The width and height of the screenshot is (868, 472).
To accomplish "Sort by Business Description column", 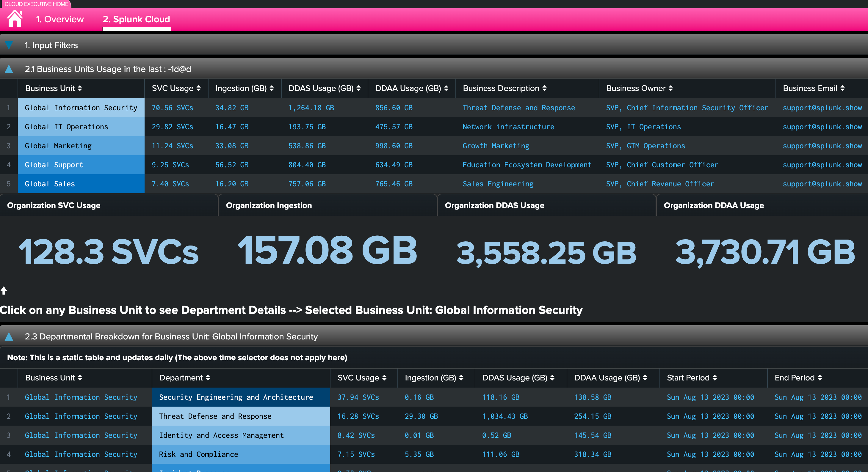I will click(x=505, y=88).
